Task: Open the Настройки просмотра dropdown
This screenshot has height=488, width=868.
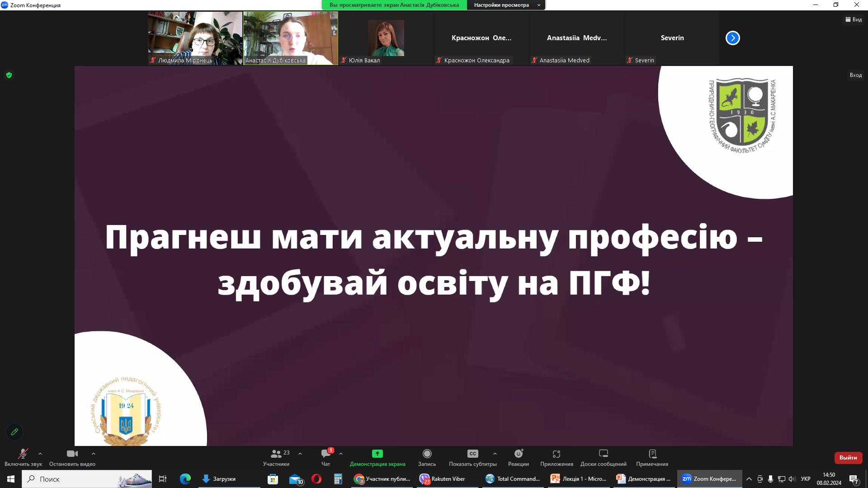Action: point(506,5)
